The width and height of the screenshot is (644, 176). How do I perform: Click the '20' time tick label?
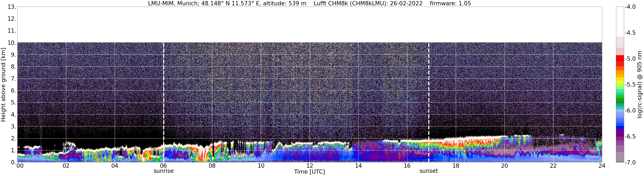click(505, 166)
